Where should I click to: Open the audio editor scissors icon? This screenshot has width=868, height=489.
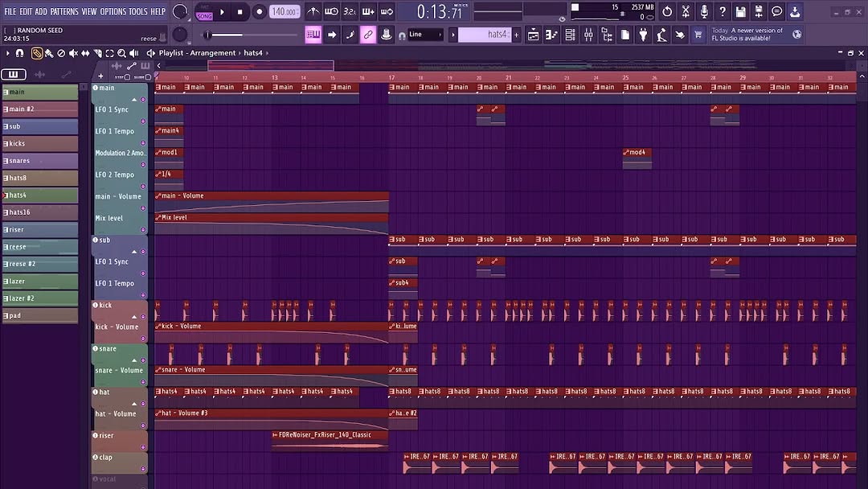[686, 11]
